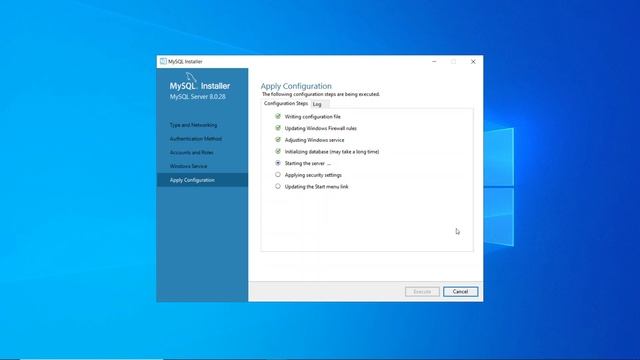Image resolution: width=640 pixels, height=360 pixels.
Task: Click 'Writing configuration file' step text
Action: tap(313, 117)
